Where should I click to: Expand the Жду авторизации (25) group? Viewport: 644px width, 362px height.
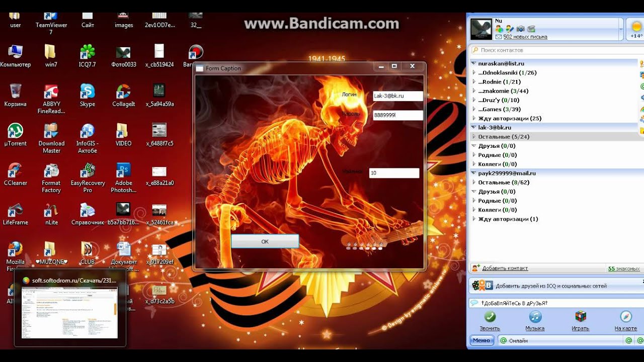click(474, 119)
